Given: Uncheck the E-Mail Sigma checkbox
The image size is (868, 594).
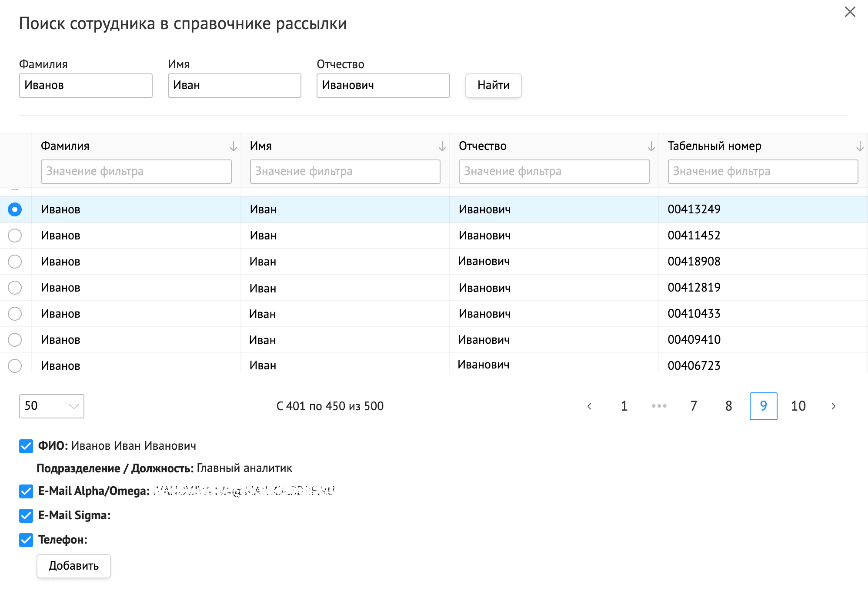Looking at the screenshot, I should pos(26,516).
